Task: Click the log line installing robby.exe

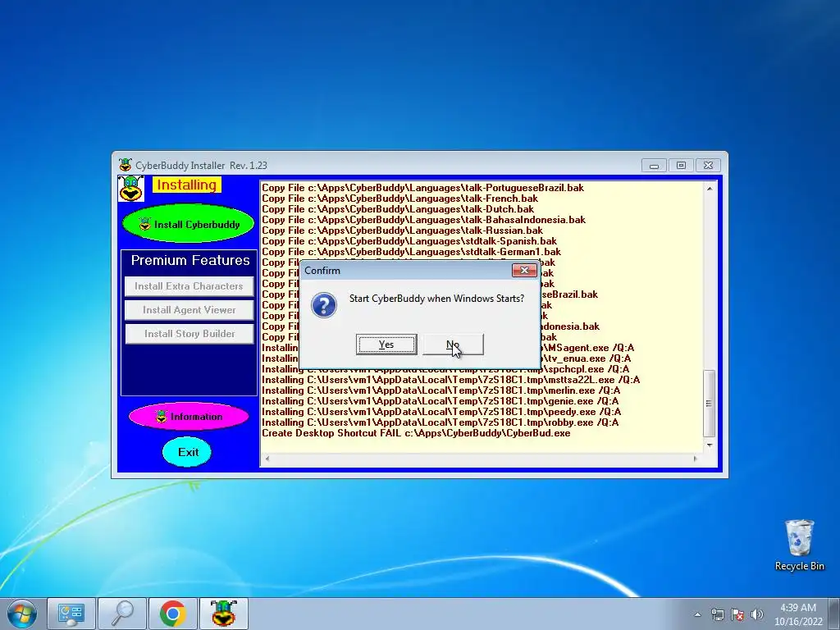Action: pyautogui.click(x=440, y=422)
